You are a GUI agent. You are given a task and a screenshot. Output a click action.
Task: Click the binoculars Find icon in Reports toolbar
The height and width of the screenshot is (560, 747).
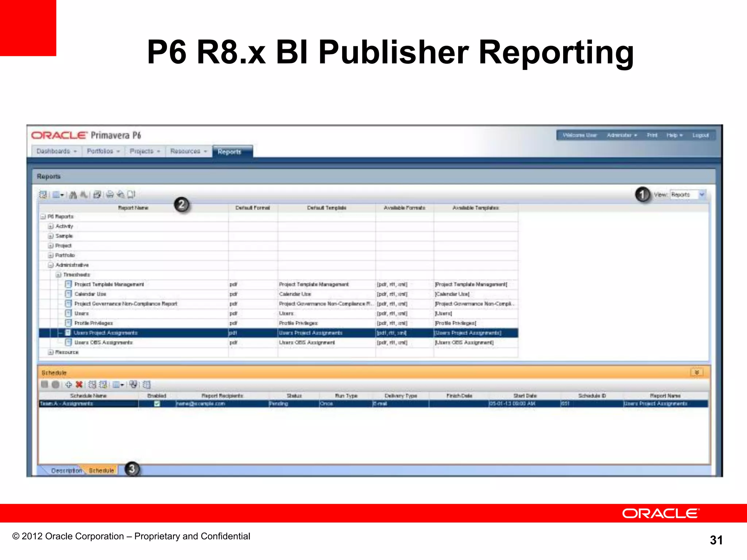click(73, 195)
